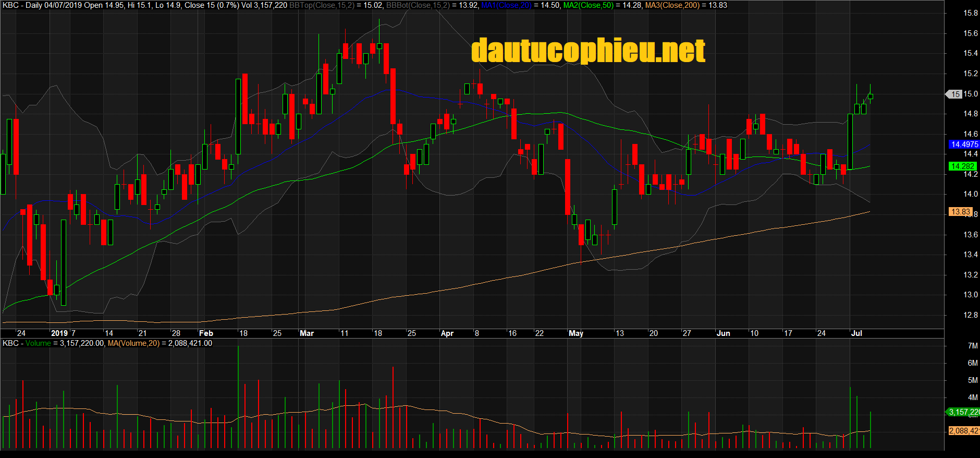Screen dimensions: 980x458
Task: Click the dautucophieu.net watermark link
Action: 588,51
